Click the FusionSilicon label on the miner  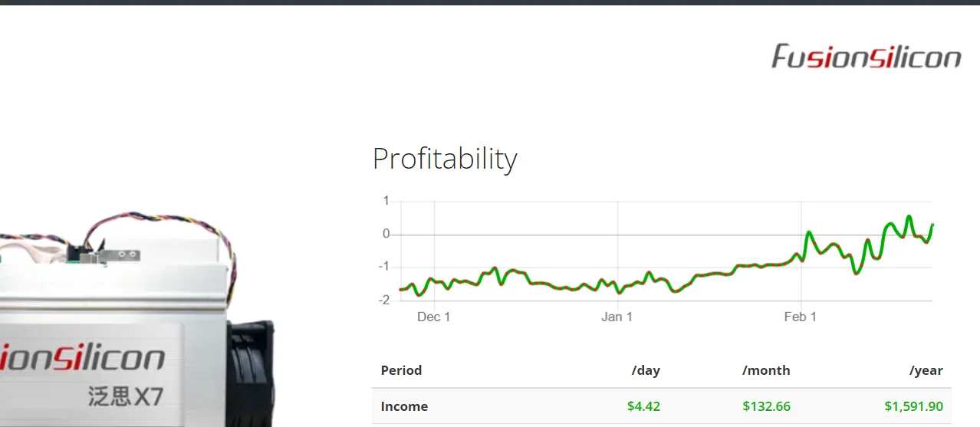point(83,358)
